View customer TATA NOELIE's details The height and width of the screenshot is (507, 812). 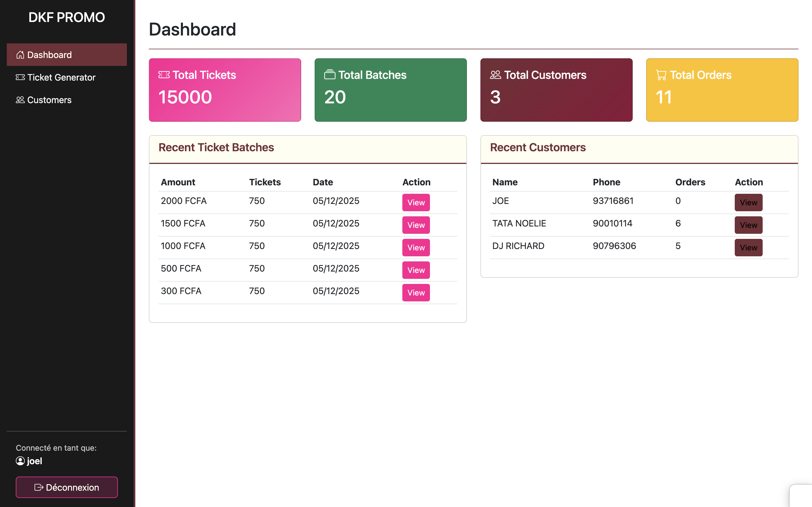click(x=748, y=225)
